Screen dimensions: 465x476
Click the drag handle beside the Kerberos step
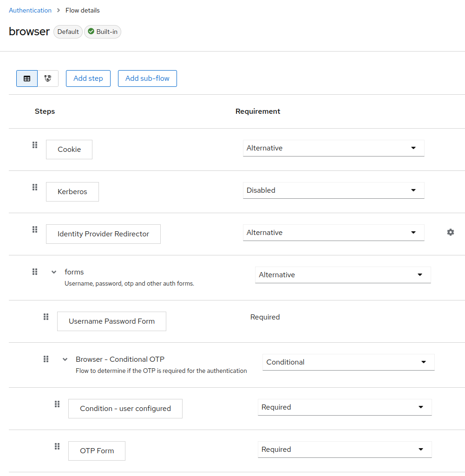coord(34,187)
